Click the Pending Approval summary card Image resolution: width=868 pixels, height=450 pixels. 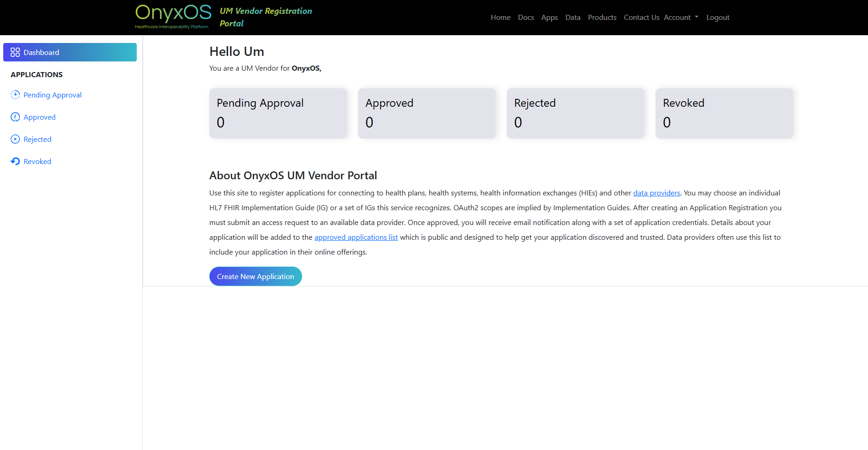coord(278,113)
